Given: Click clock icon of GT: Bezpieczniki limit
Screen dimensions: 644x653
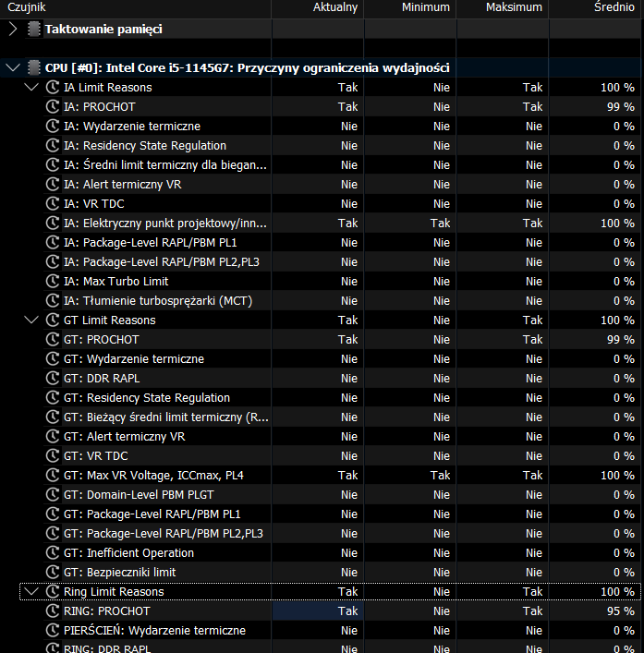Looking at the screenshot, I should [53, 573].
